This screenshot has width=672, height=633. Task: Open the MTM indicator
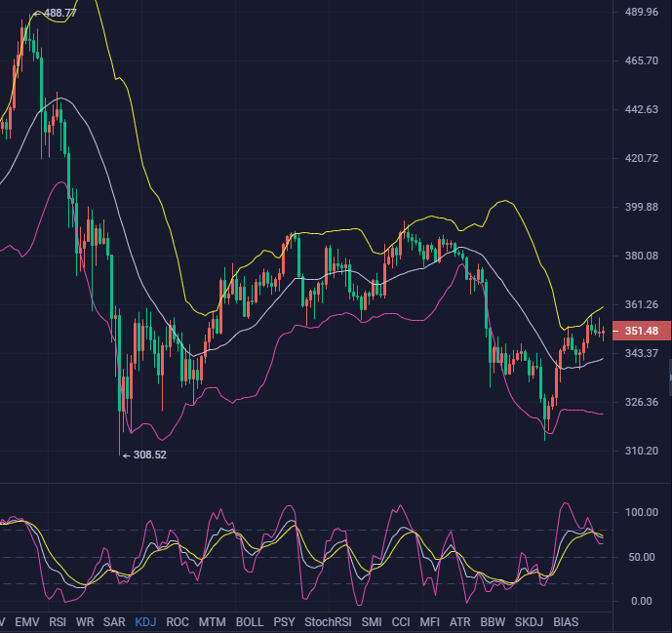(213, 622)
